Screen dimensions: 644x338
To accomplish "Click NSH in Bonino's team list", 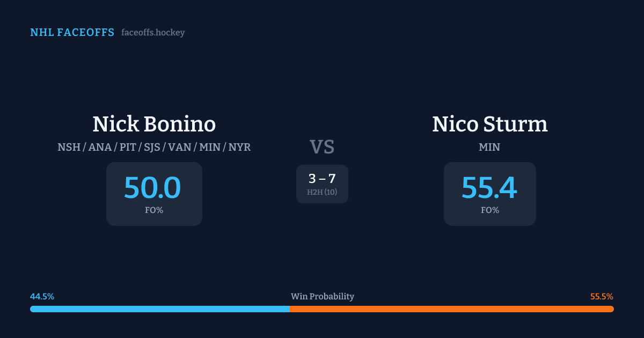I will click(x=69, y=147).
